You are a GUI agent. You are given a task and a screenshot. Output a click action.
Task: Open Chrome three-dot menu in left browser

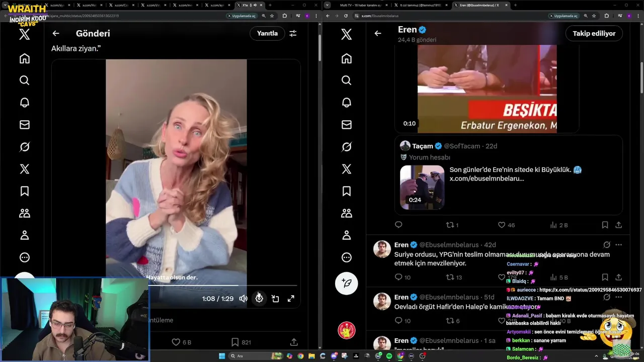(316, 16)
